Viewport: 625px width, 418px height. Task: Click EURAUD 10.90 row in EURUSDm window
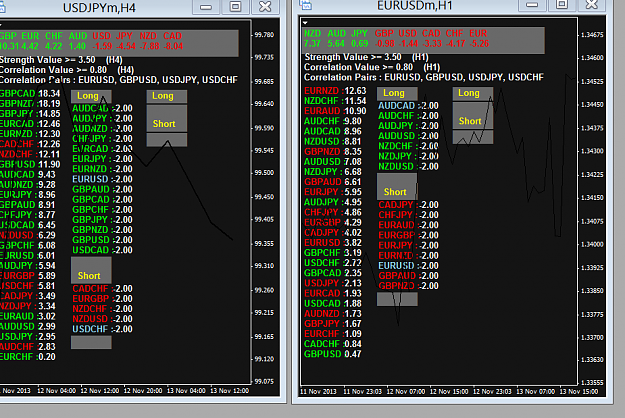(x=335, y=111)
